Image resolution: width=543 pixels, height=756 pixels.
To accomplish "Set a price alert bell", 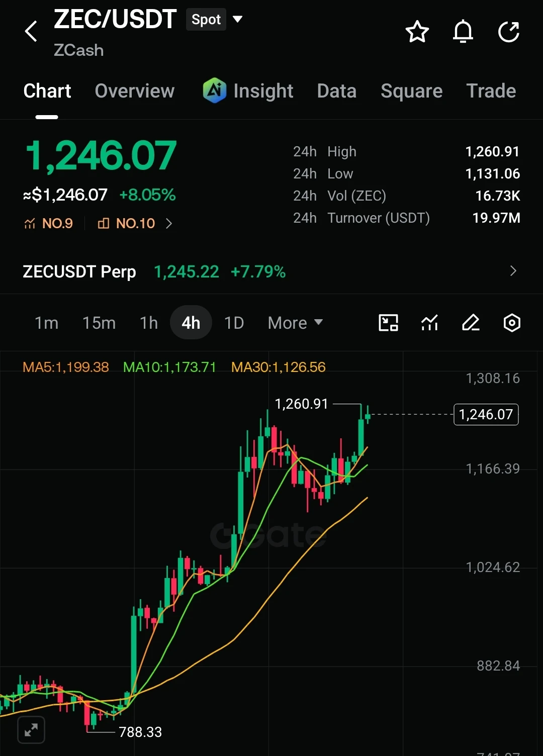I will [x=463, y=32].
